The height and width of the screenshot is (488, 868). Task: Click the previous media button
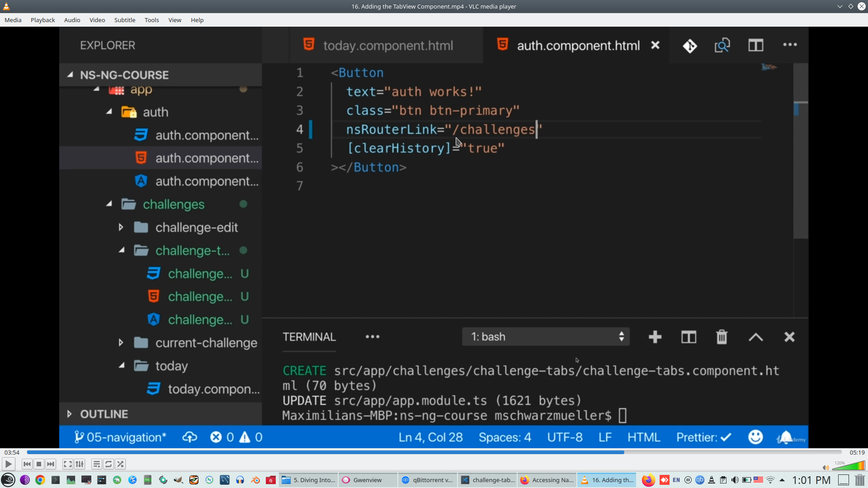click(x=27, y=464)
